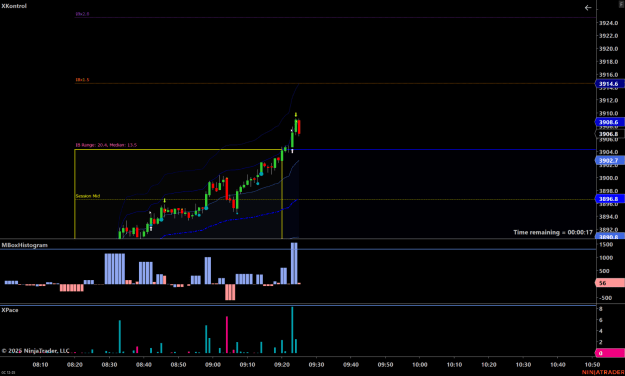Click the 10:00 time axis label

pos(420,364)
